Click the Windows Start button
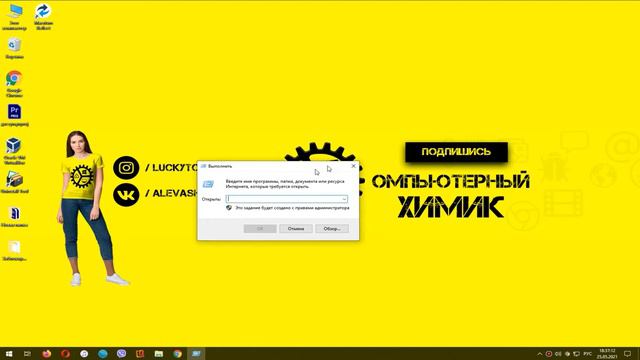This screenshot has height=360, width=640. pos(9,354)
